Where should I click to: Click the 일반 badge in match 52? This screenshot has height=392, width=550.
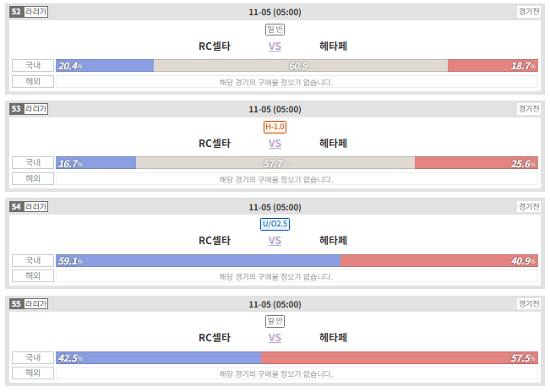tap(275, 30)
